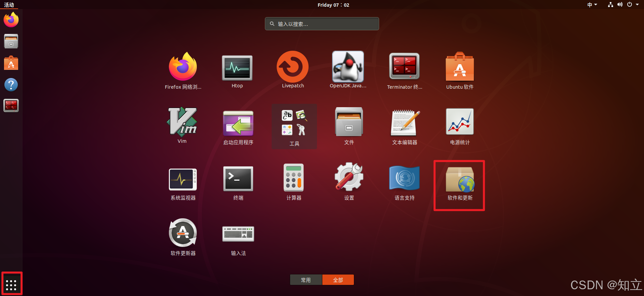Viewport: 644px width, 296px height.
Task: Switch to the 全部 all apps tab
Action: (x=338, y=280)
